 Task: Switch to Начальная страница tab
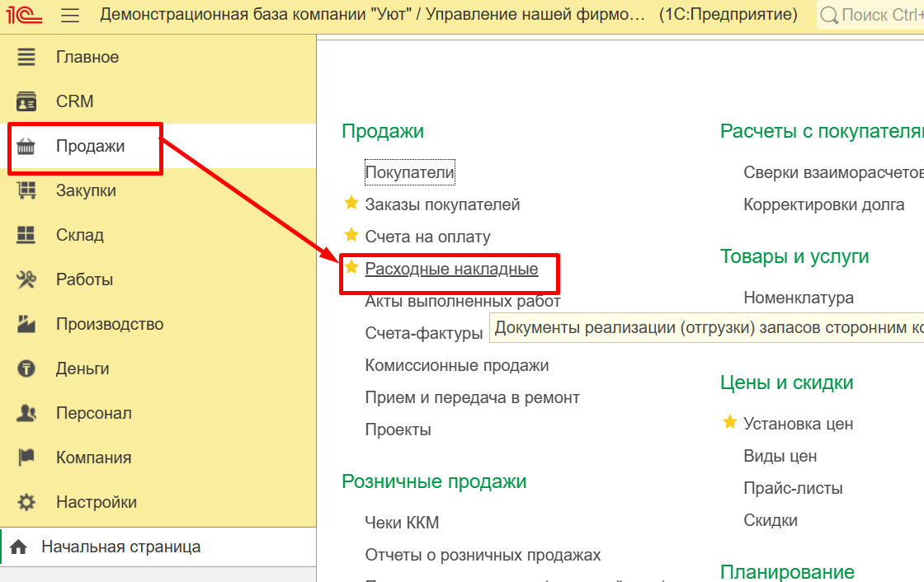[120, 547]
